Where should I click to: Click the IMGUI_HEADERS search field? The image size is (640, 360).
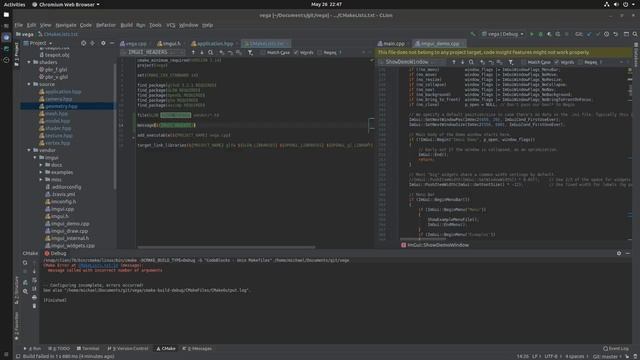153,53
